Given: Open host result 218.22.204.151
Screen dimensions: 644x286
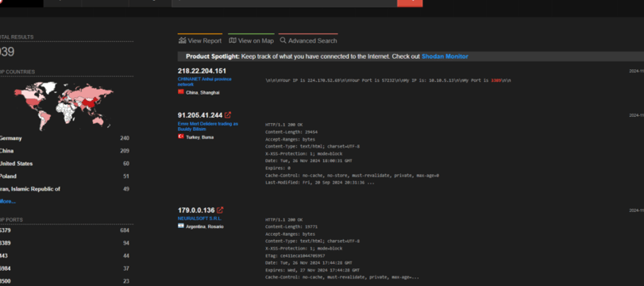Looking at the screenshot, I should coord(202,71).
